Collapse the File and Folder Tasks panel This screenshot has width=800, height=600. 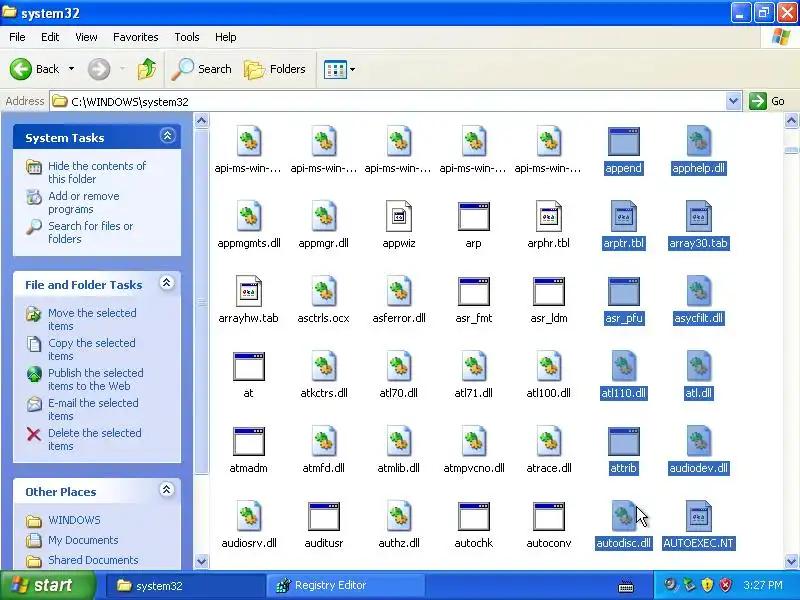[x=166, y=283]
